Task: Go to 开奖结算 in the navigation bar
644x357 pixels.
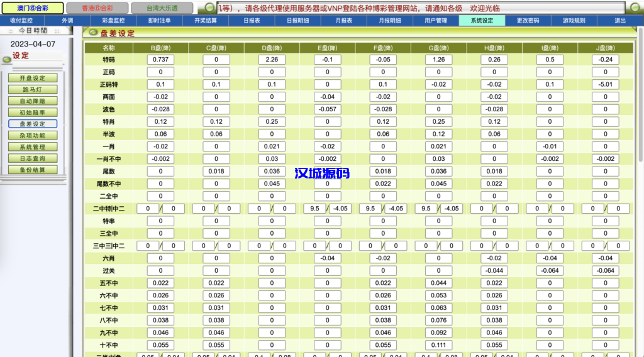Action: point(205,21)
